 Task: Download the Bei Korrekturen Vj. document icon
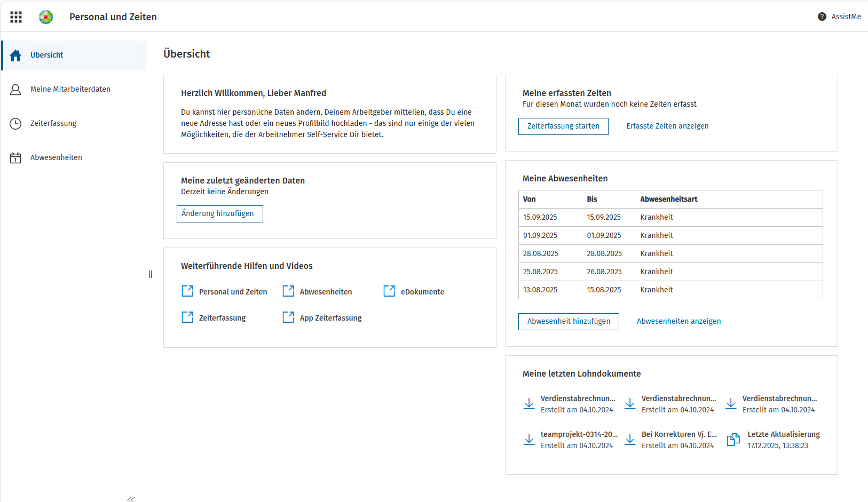(x=630, y=440)
